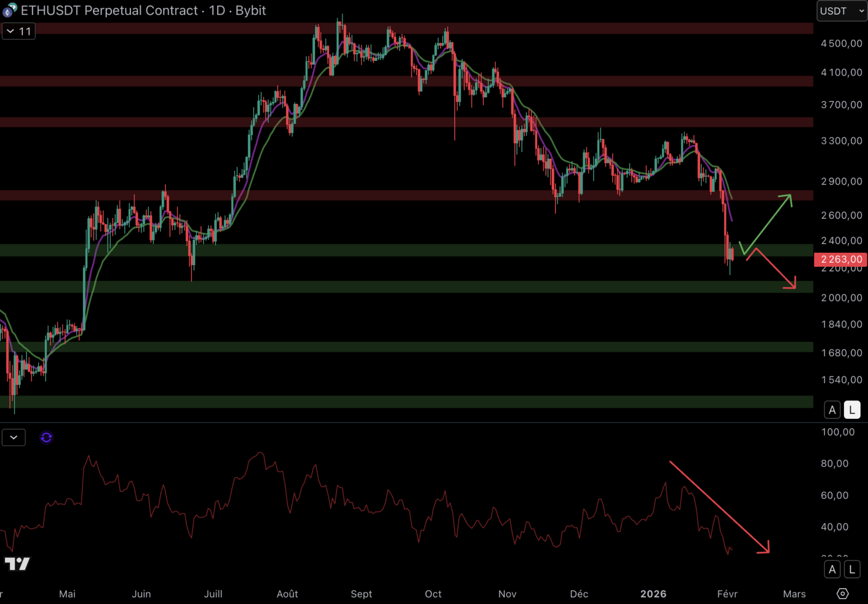868x604 pixels.
Task: Expand the 11 indicators legend
Action: click(18, 31)
